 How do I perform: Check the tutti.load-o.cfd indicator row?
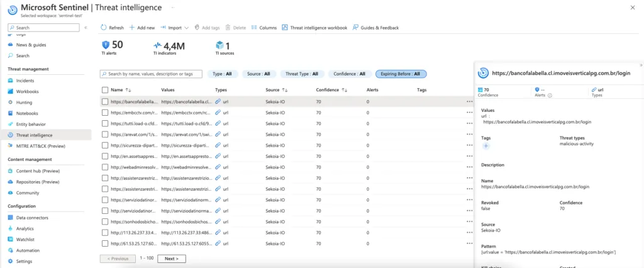pyautogui.click(x=105, y=123)
